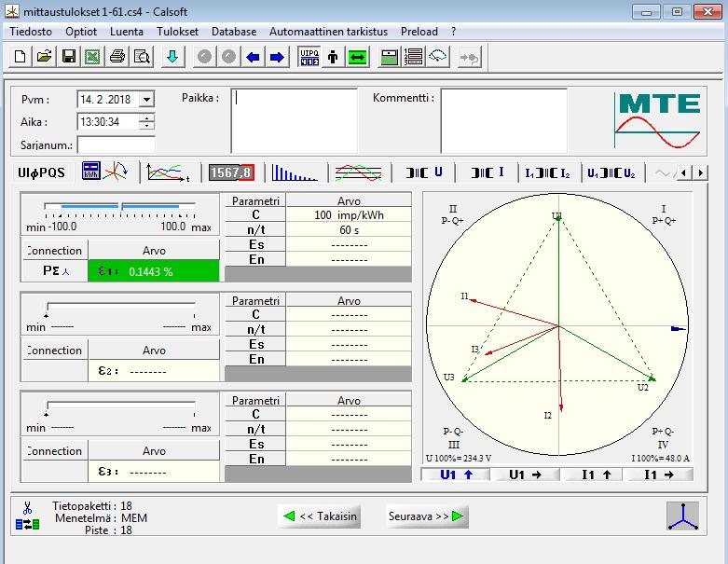Open the harmonics bar chart tab

coord(295,172)
